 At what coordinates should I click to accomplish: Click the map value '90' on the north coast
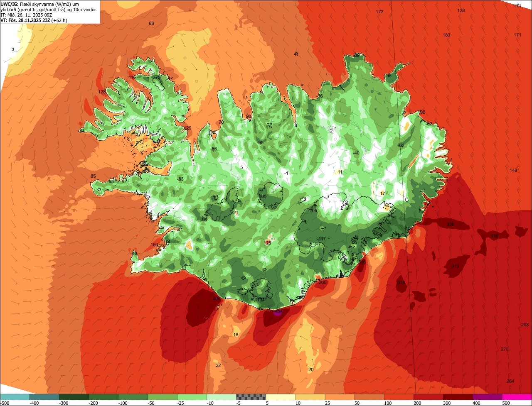(249, 116)
